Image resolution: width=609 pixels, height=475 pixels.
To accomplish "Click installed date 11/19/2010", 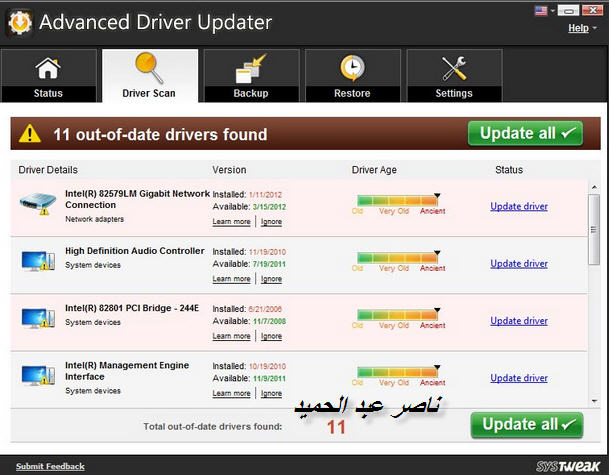I will [x=267, y=252].
